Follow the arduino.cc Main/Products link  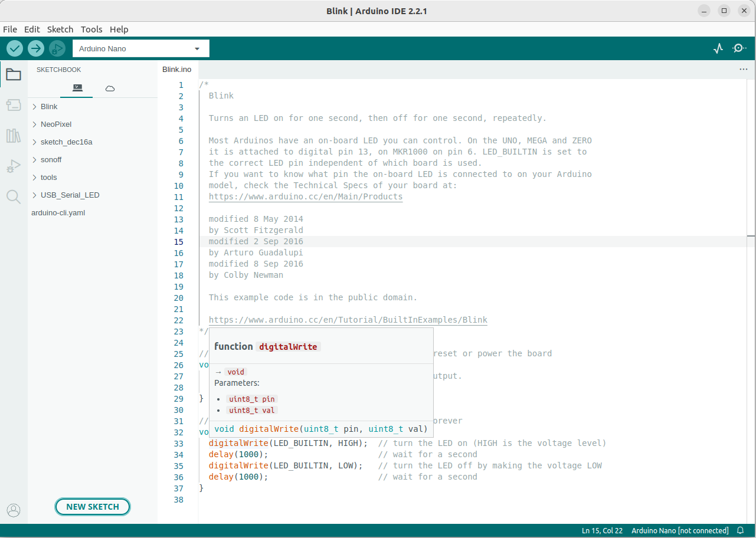[306, 197]
